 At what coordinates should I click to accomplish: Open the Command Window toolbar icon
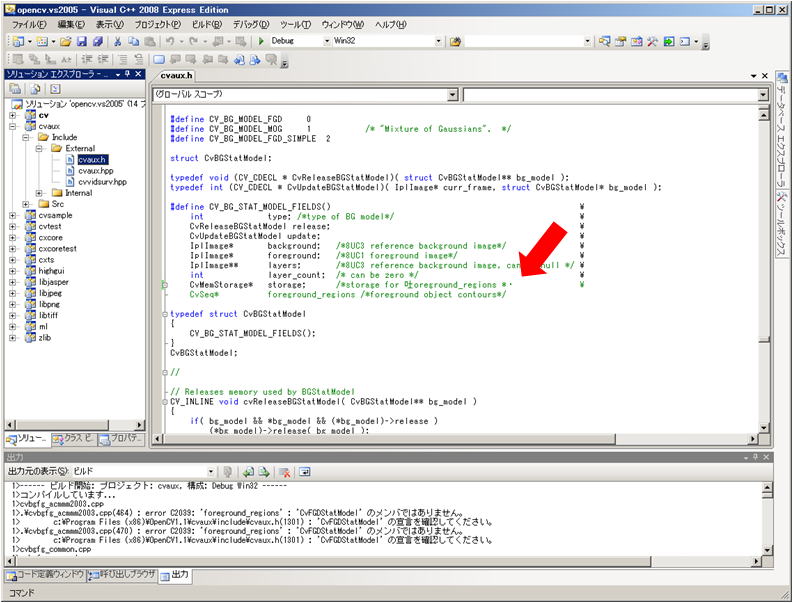coord(685,41)
